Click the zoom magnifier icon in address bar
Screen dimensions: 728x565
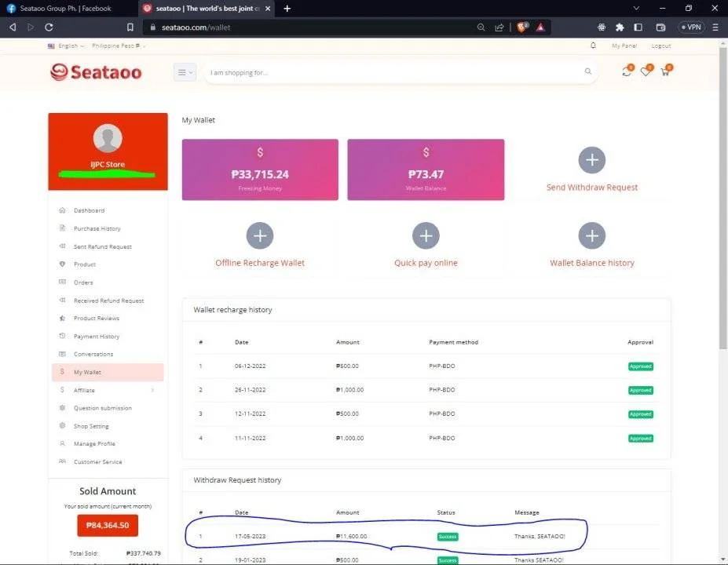[481, 27]
